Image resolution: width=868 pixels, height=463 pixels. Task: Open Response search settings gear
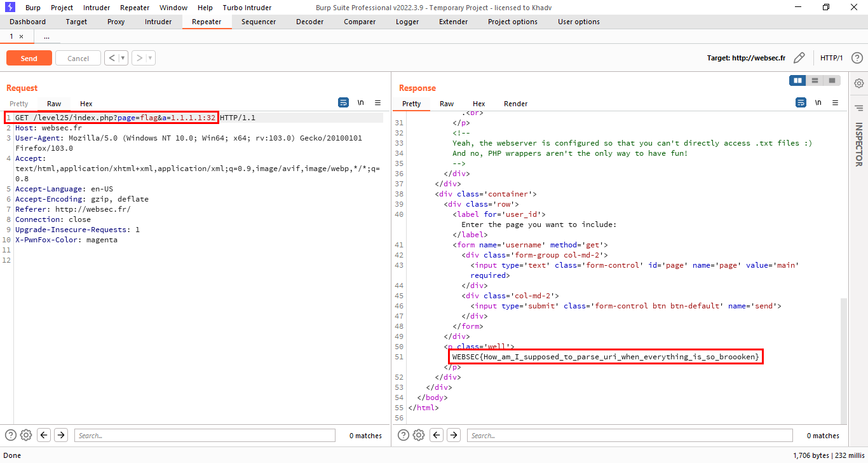point(419,435)
